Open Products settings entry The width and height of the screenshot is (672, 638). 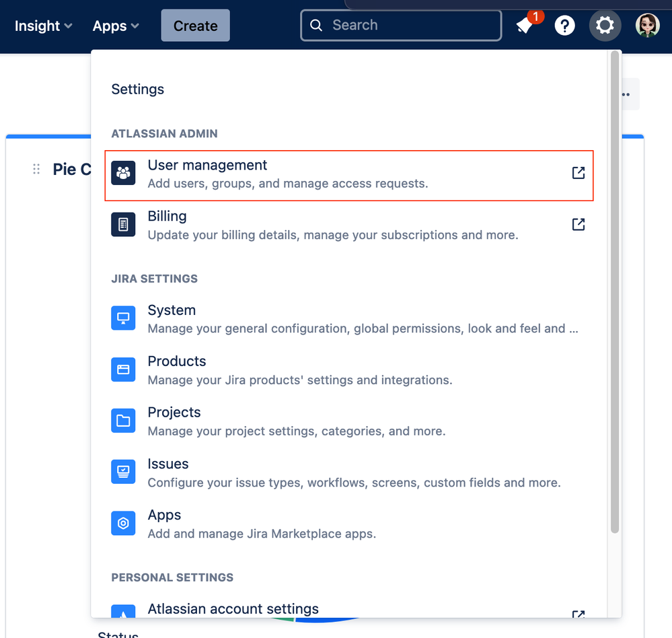(x=349, y=370)
